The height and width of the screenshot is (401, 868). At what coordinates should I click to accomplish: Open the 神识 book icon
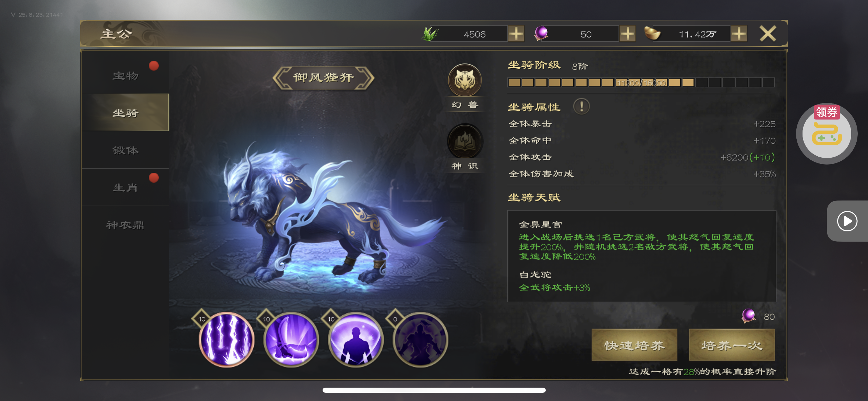[465, 141]
